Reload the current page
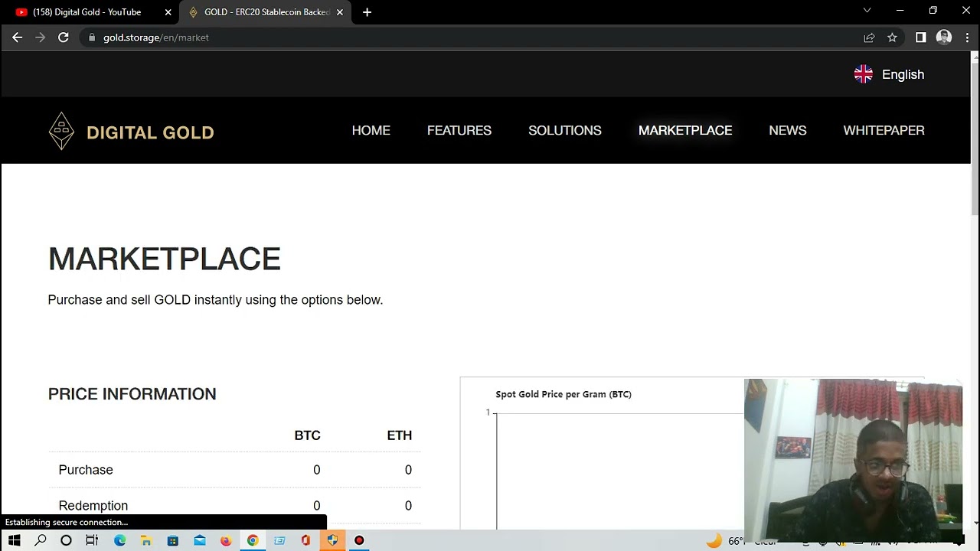The height and width of the screenshot is (551, 980). [x=64, y=37]
